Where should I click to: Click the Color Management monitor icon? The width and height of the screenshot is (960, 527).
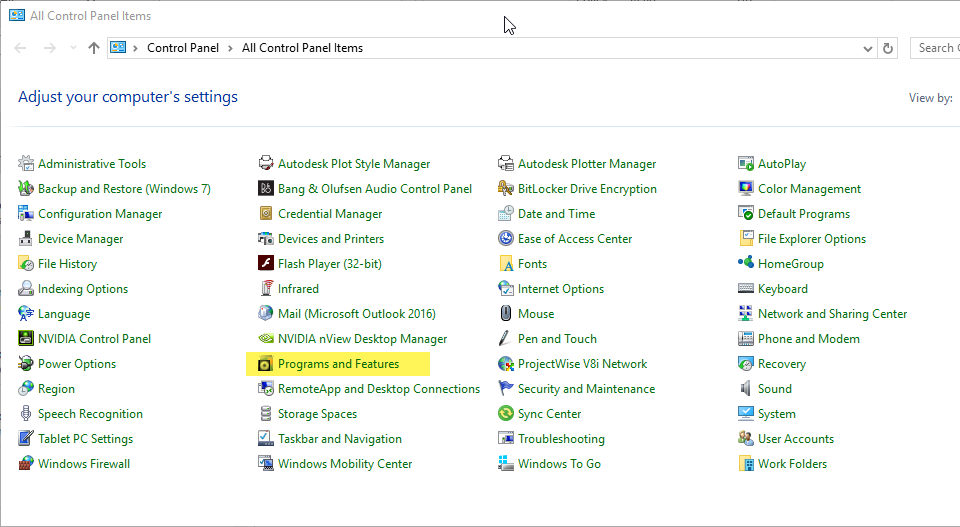pos(746,189)
